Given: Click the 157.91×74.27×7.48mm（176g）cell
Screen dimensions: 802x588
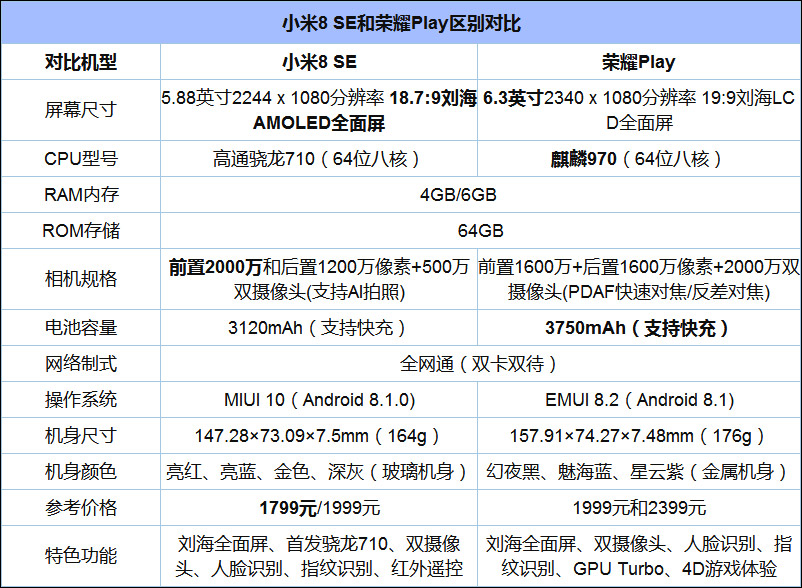Looking at the screenshot, I should (x=639, y=436).
